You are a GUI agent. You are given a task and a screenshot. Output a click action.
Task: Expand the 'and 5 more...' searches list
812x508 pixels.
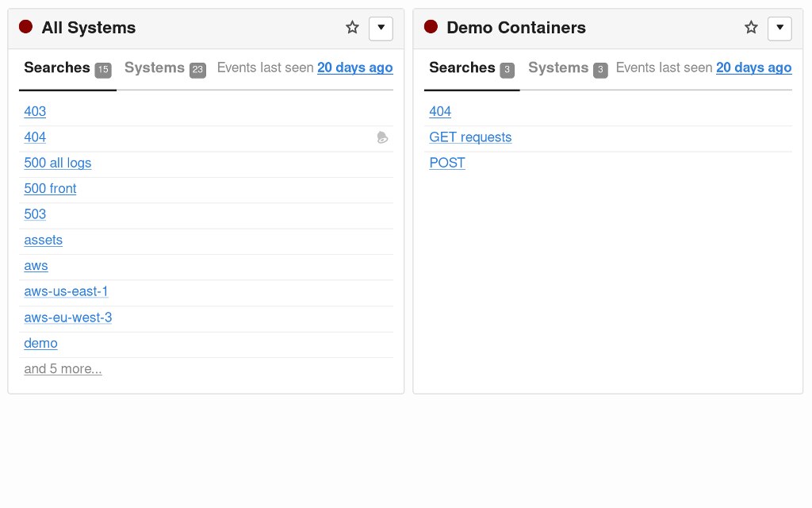(x=63, y=368)
